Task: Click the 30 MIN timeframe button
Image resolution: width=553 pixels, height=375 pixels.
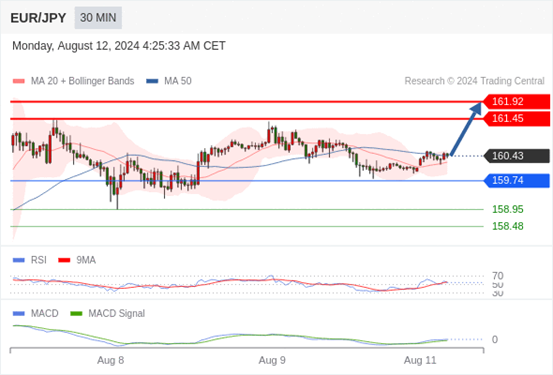Action: click(x=98, y=18)
